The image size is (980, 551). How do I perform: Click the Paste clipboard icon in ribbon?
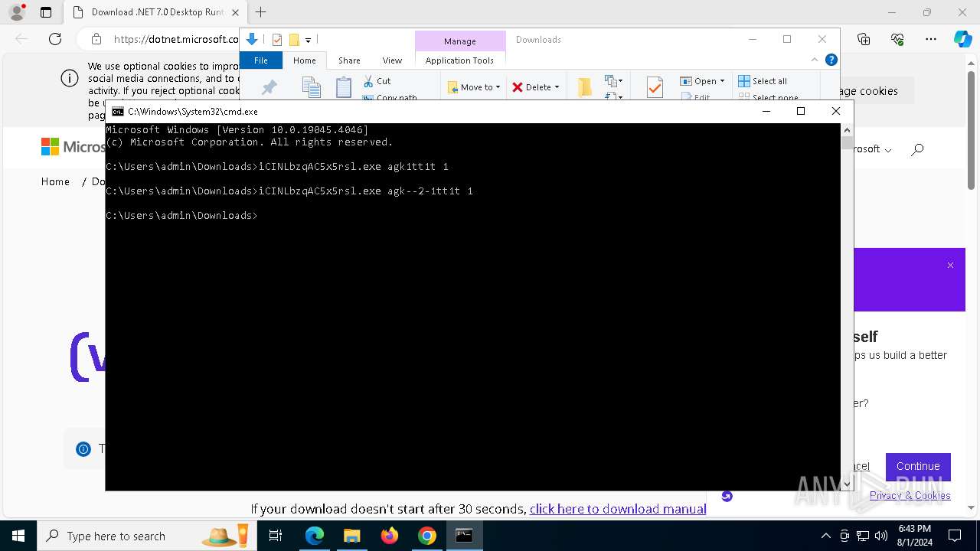[344, 87]
